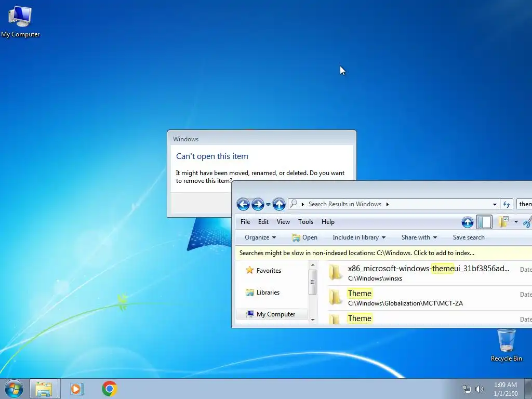Open Windows Explorer from the taskbar
532x399 pixels.
click(x=44, y=389)
